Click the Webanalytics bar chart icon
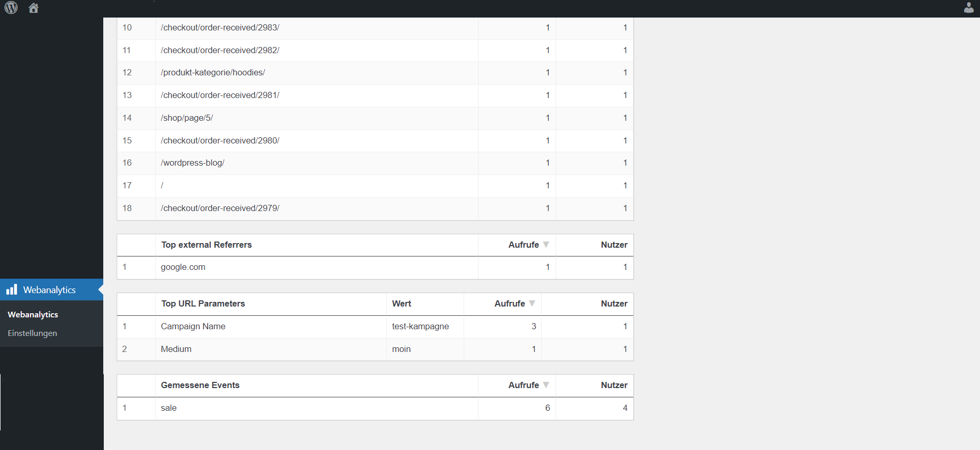 (x=12, y=290)
